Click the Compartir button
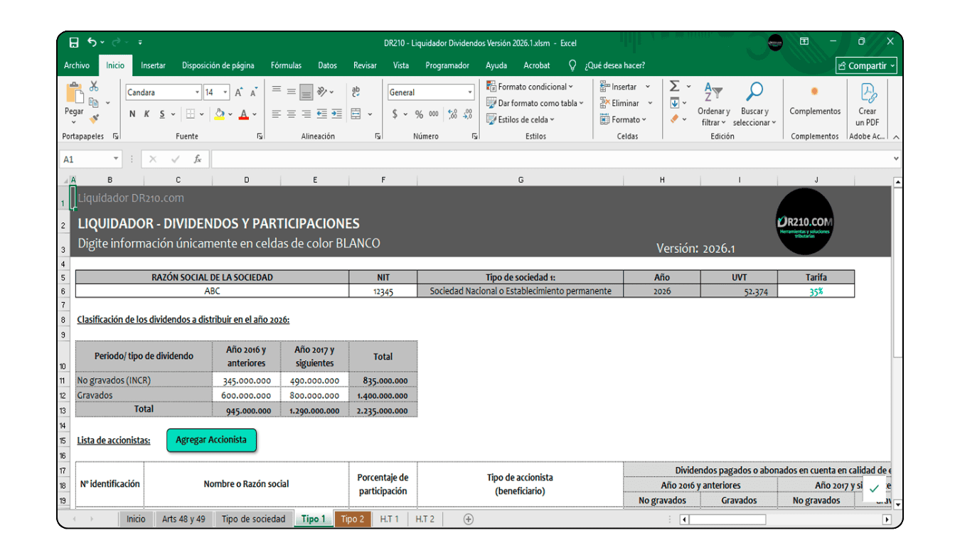 [x=867, y=65]
